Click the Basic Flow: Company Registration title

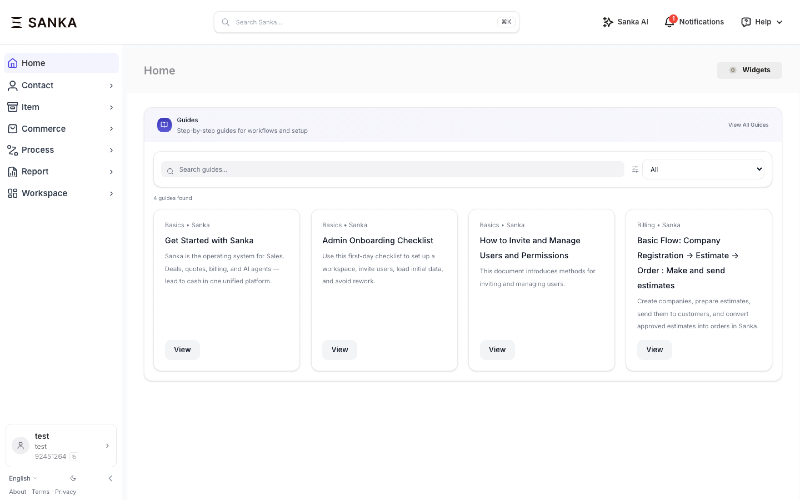coord(688,263)
